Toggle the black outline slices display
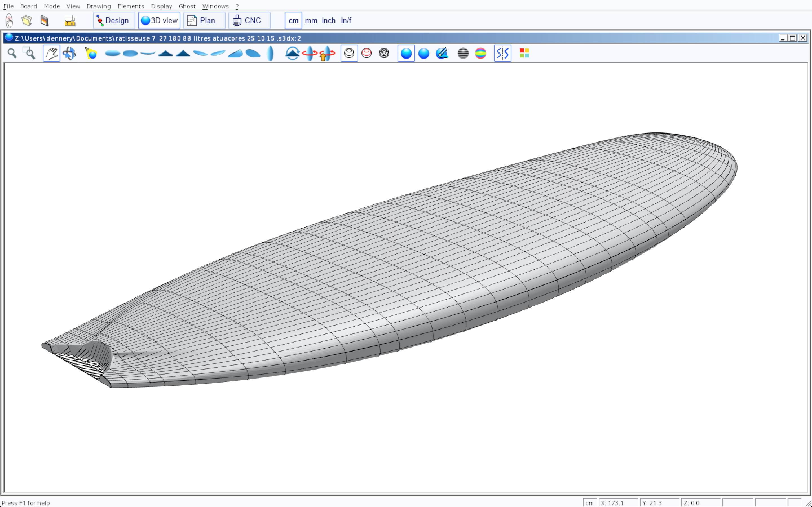 pyautogui.click(x=349, y=53)
